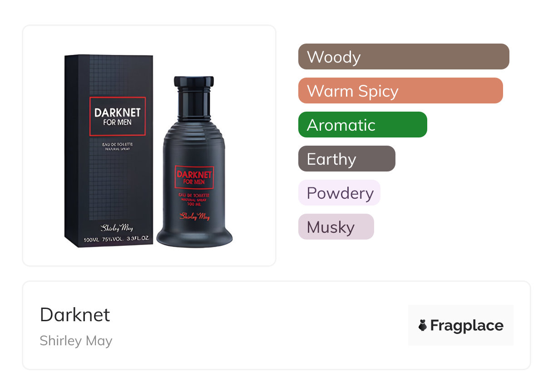
Task: View the Darknet perfume box image
Action: coord(109,151)
